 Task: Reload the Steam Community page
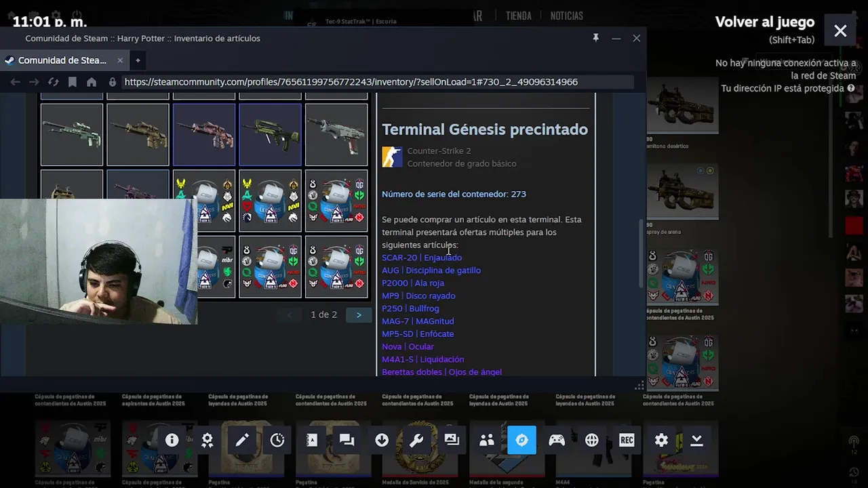click(53, 82)
